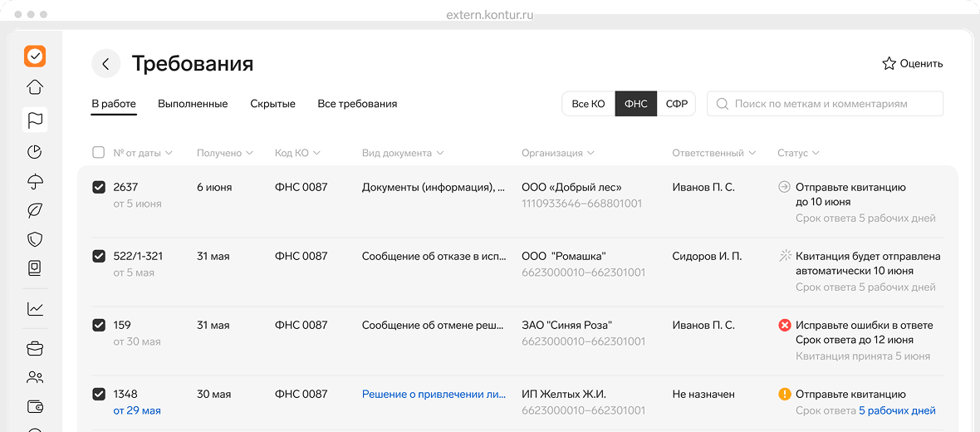
Task: Click the orange Kontur Extern logo icon
Action: [35, 56]
